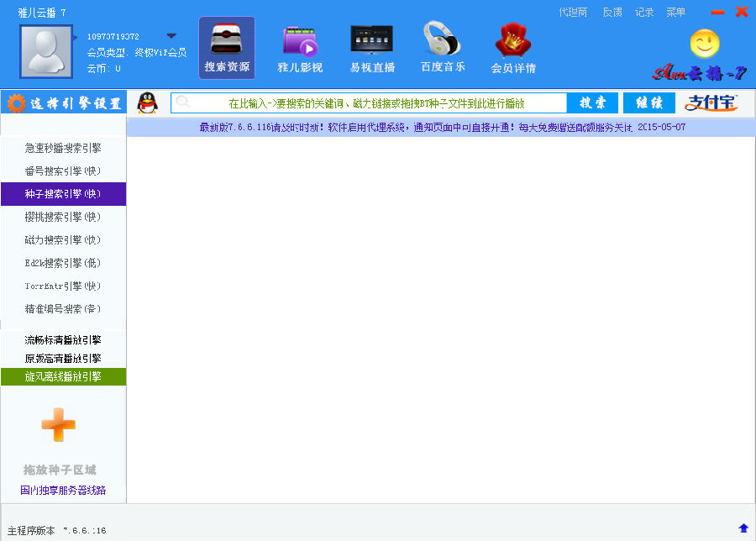756x541 pixels.
Task: Open the 菜单 main menu
Action: coord(675,13)
